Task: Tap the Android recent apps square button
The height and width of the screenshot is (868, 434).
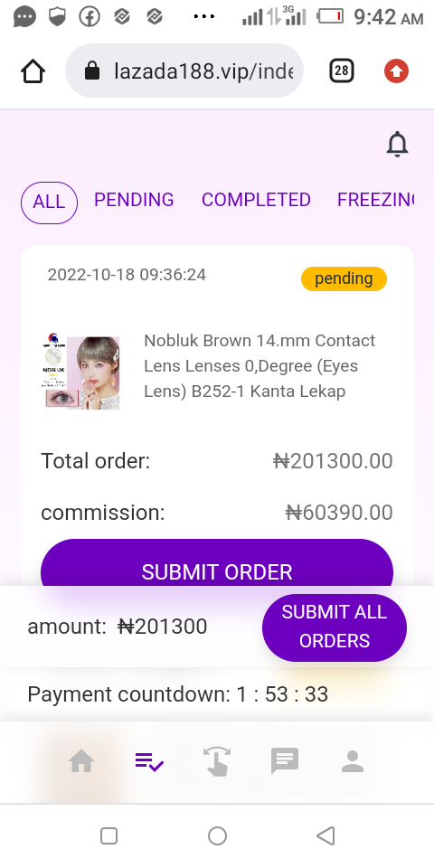Action: [108, 835]
